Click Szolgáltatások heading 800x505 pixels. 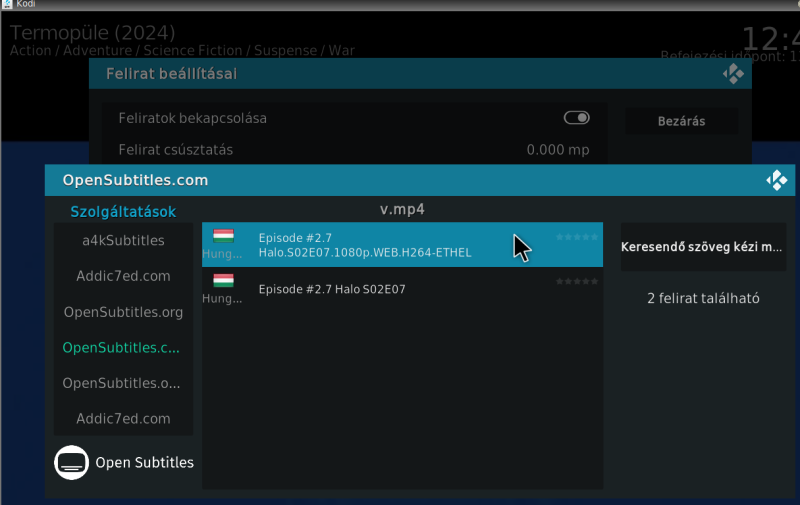coord(123,212)
